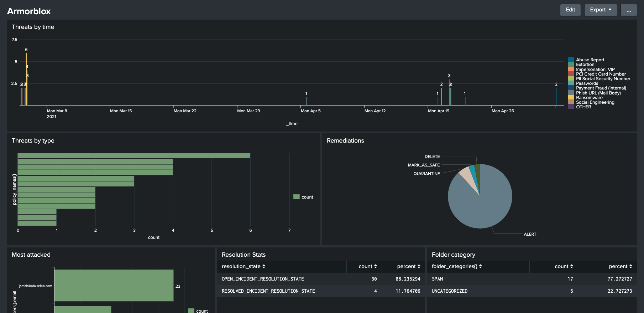Toggle Abuse Report legend series

[x=590, y=60]
